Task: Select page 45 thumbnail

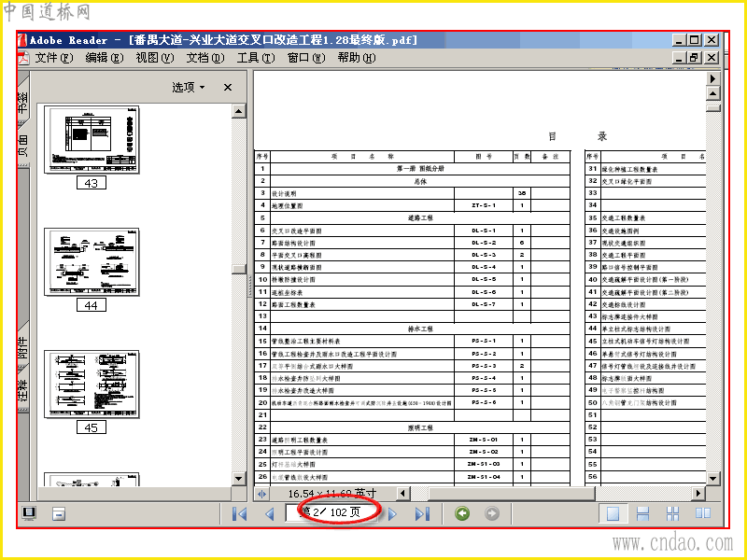Action: 92,385
